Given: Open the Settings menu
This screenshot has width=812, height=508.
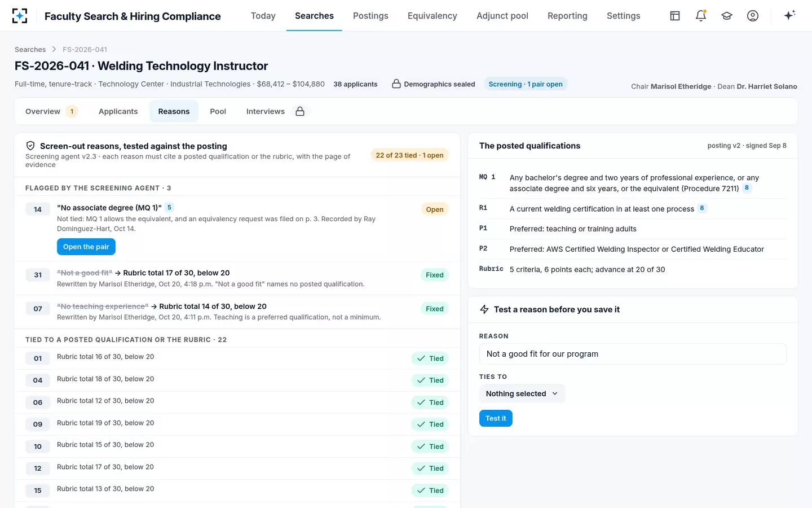Looking at the screenshot, I should [624, 16].
